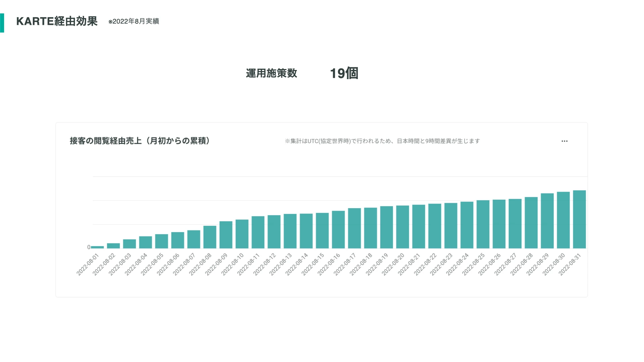Click the bar for 2022-08-01
Image resolution: width=644 pixels, height=362 pixels.
97,247
